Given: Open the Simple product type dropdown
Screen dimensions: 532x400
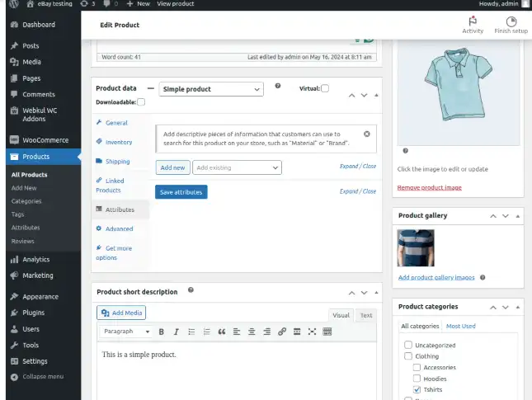Looking at the screenshot, I should (x=210, y=89).
